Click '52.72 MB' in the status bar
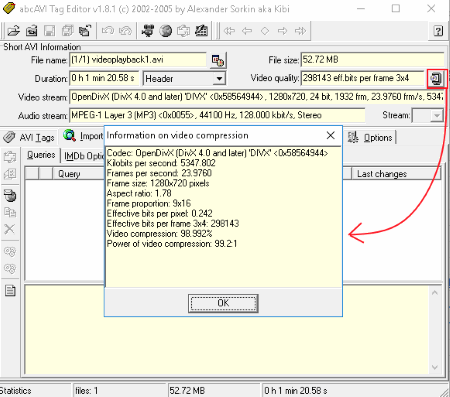Viewport: 450px width, 397px height. point(187,390)
